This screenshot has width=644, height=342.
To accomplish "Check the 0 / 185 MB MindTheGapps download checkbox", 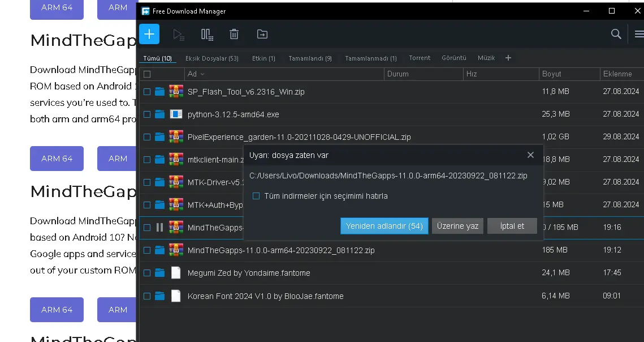I will [x=147, y=228].
